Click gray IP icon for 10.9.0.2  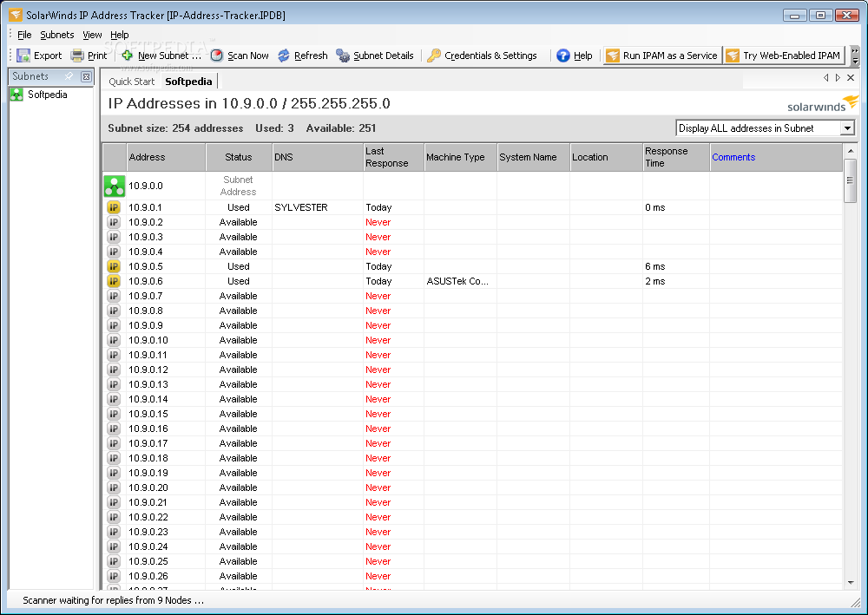[114, 222]
